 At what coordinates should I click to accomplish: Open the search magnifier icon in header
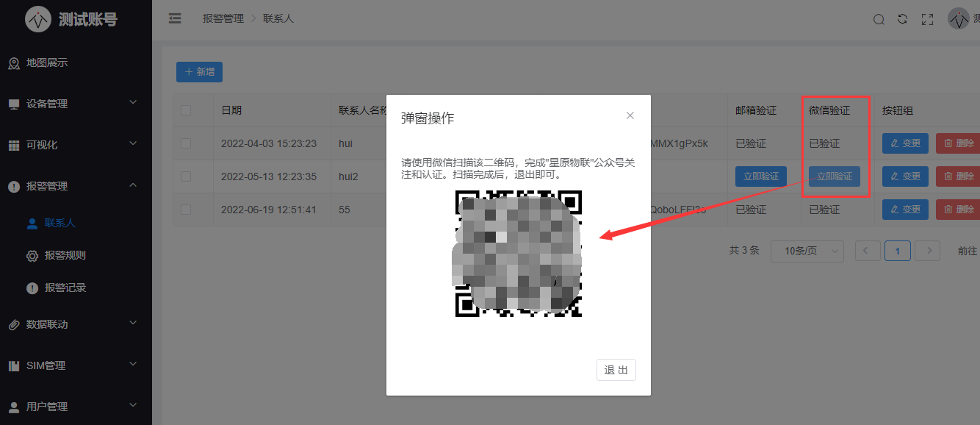coord(879,20)
